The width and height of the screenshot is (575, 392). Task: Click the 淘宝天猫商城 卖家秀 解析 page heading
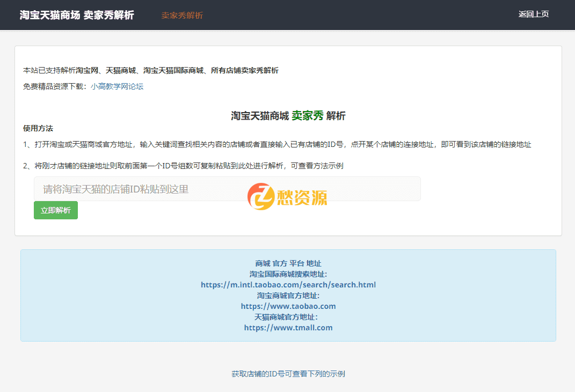[288, 115]
